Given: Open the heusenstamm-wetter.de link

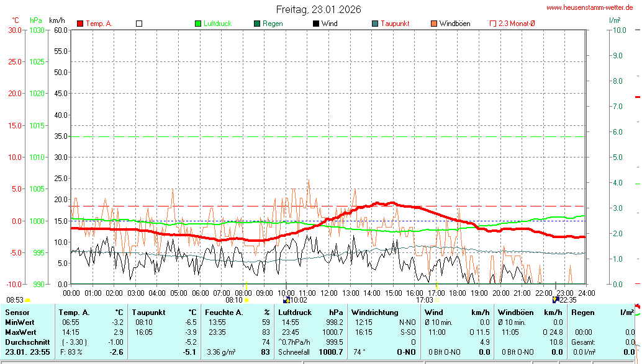Looking at the screenshot, I should click(589, 8).
